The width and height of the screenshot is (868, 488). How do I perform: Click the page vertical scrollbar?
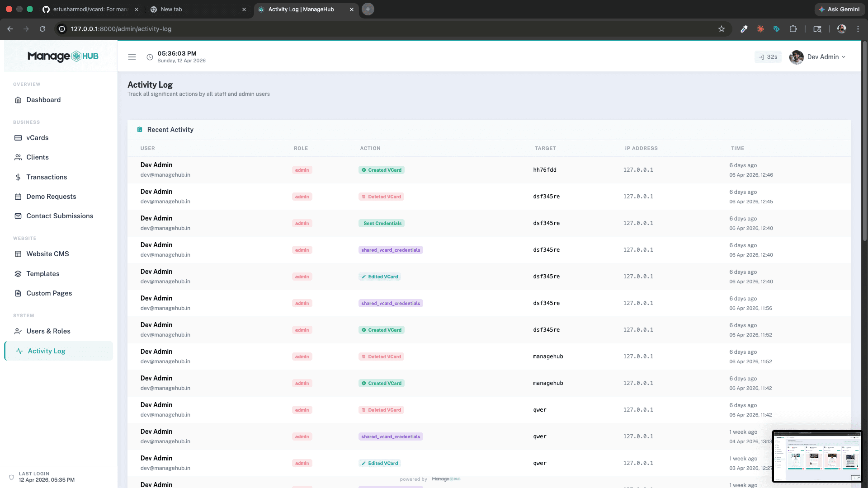pyautogui.click(x=864, y=141)
